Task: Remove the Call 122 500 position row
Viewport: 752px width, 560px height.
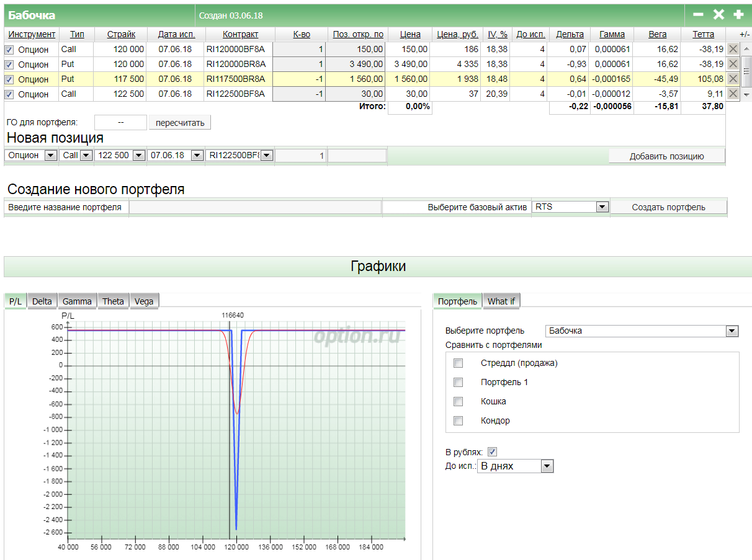Action: (x=733, y=94)
